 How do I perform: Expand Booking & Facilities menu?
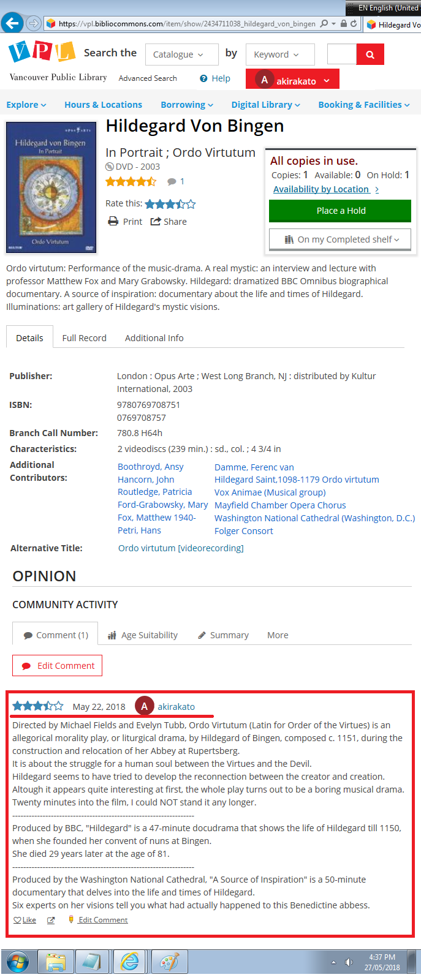click(364, 105)
